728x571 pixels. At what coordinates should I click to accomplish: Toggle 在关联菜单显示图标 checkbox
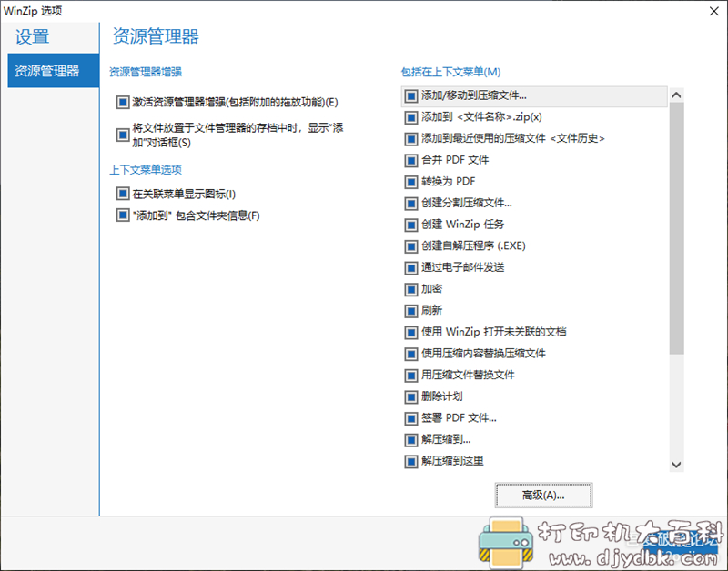point(123,194)
